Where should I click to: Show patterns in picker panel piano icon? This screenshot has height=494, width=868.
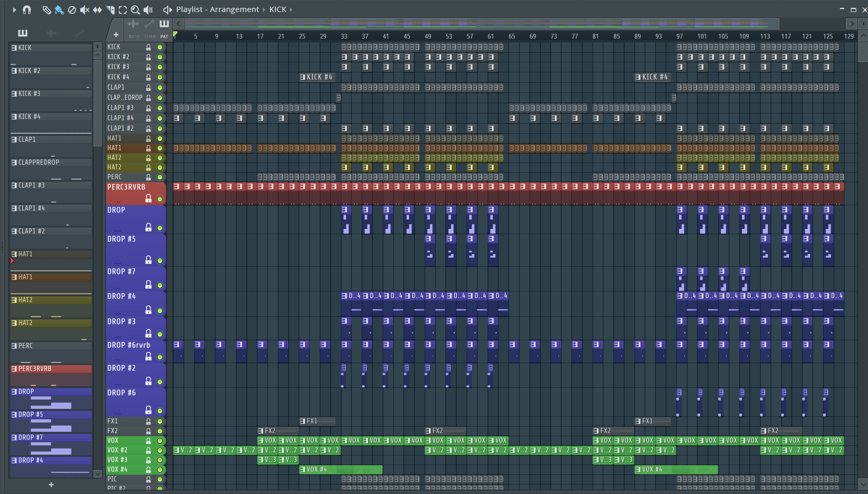(x=23, y=33)
